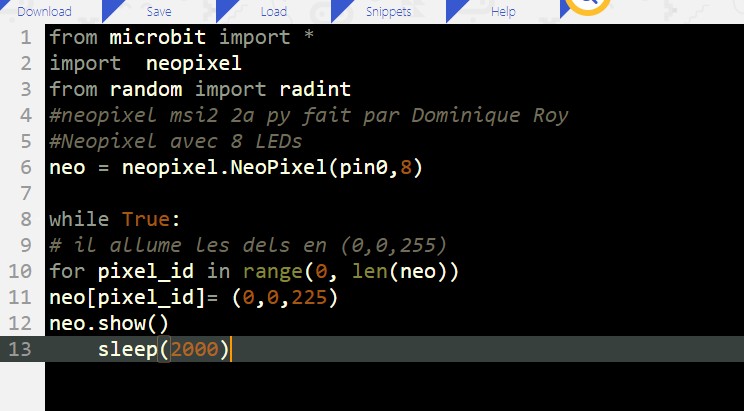Click line number 1 in the gutter
The height and width of the screenshot is (411, 744).
(x=26, y=37)
